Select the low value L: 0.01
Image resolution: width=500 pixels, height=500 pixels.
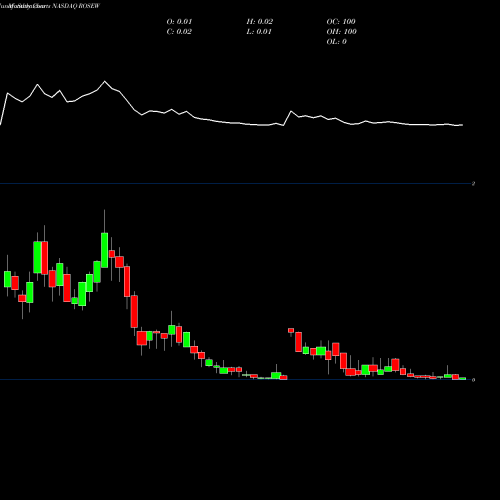259,32
